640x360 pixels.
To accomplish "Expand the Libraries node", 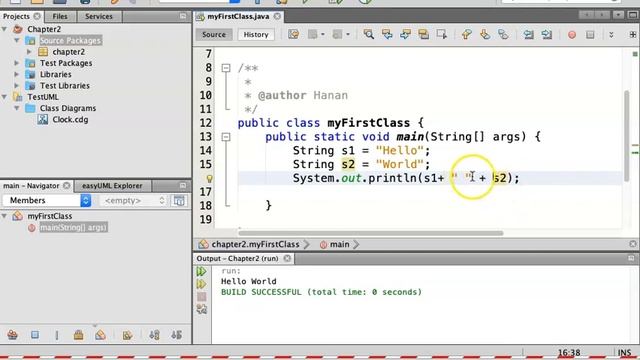I will coord(17,74).
